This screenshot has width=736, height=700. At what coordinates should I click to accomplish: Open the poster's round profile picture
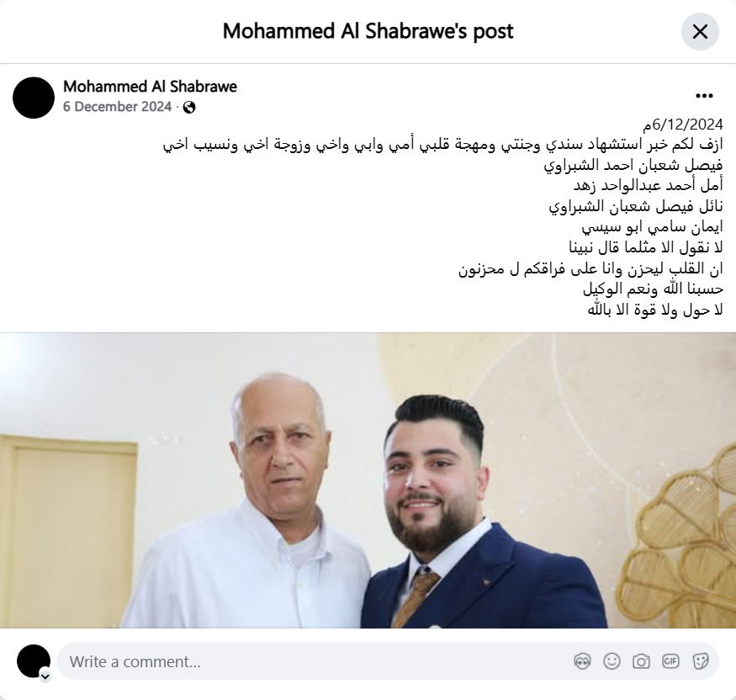point(34,98)
